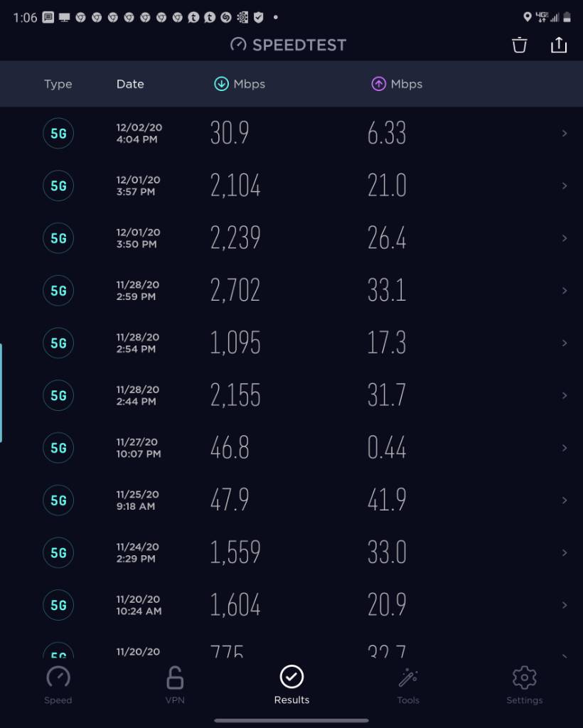Tap the download arrow icon in header
This screenshot has width=583, height=728.
[x=221, y=84]
